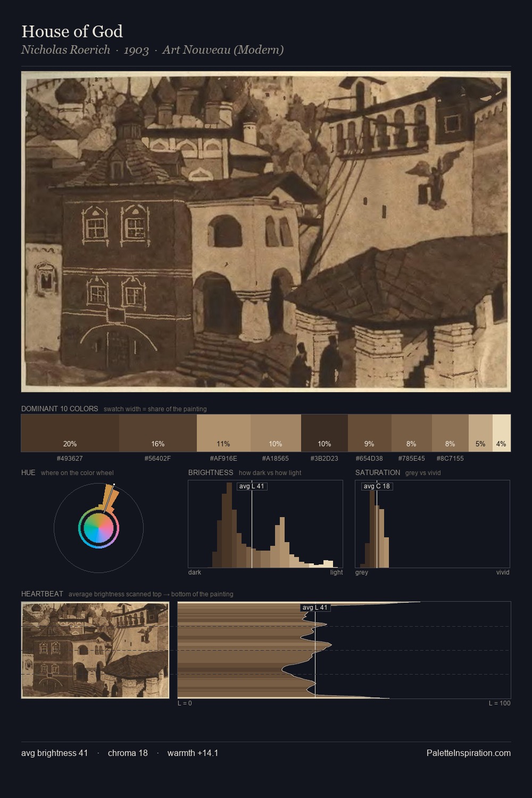Image resolution: width=532 pixels, height=798 pixels.
Task: Click hex code '#3B2D23' label
Action: pyautogui.click(x=325, y=458)
